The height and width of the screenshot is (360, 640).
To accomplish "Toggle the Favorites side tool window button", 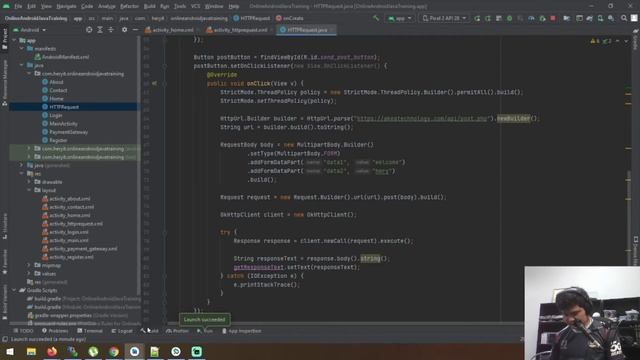I will tap(4, 261).
